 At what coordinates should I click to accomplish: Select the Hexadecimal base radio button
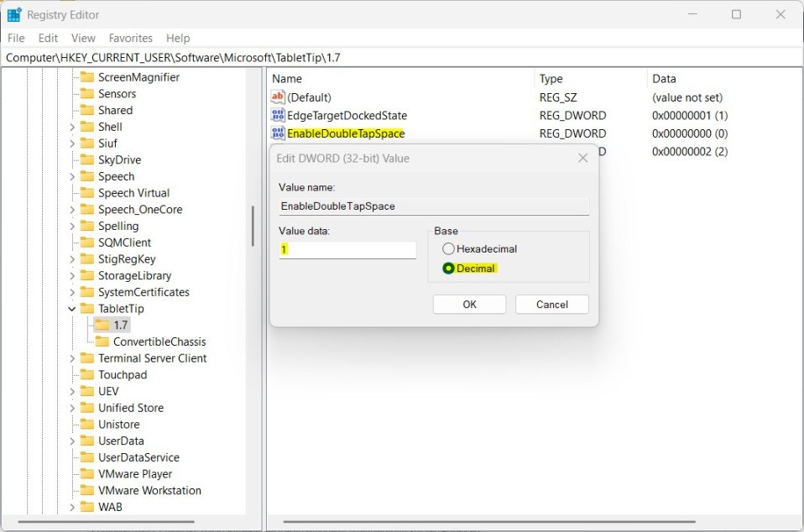(448, 248)
